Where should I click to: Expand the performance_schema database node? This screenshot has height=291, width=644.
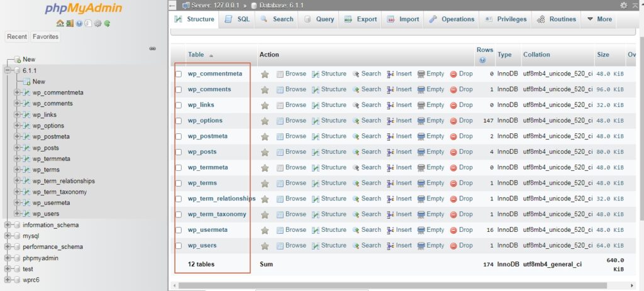pyautogui.click(x=8, y=246)
